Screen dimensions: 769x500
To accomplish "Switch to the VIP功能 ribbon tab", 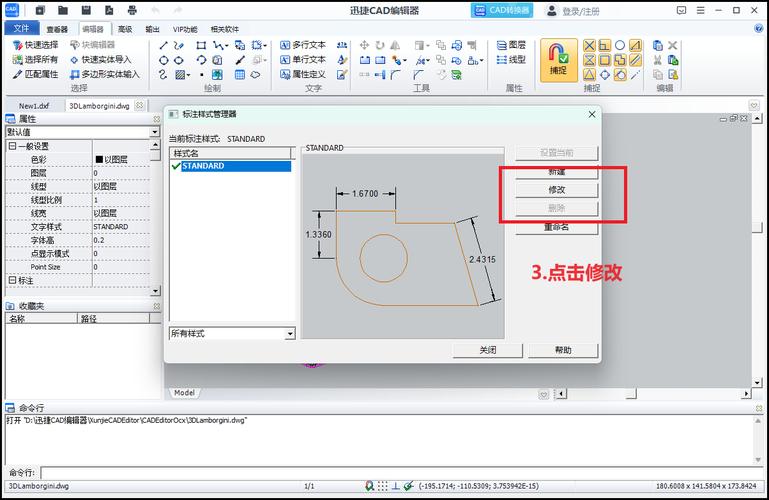I will tap(185, 29).
